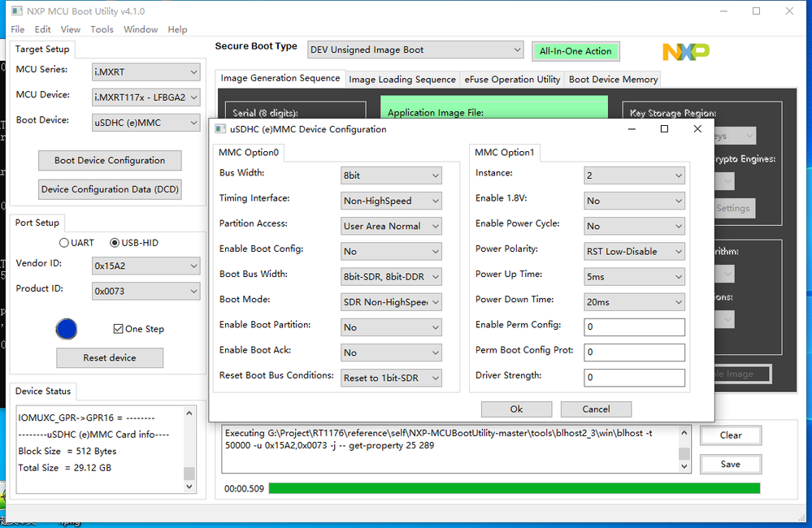
Task: Open the Boot Mode dropdown
Action: (391, 302)
